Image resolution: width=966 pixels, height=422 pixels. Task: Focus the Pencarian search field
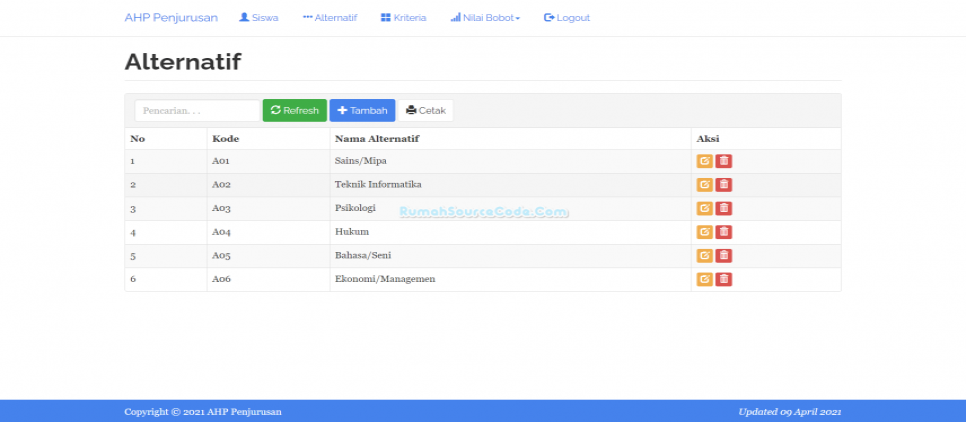click(197, 111)
